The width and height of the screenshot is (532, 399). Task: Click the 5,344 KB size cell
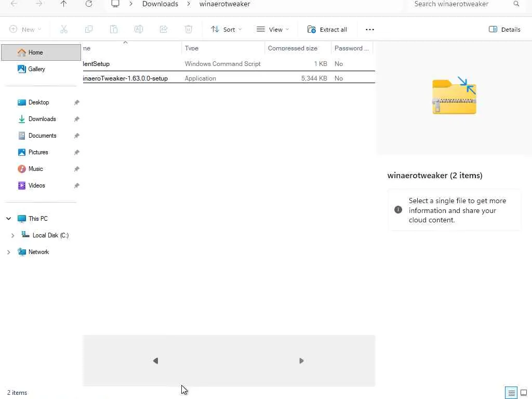coord(314,78)
